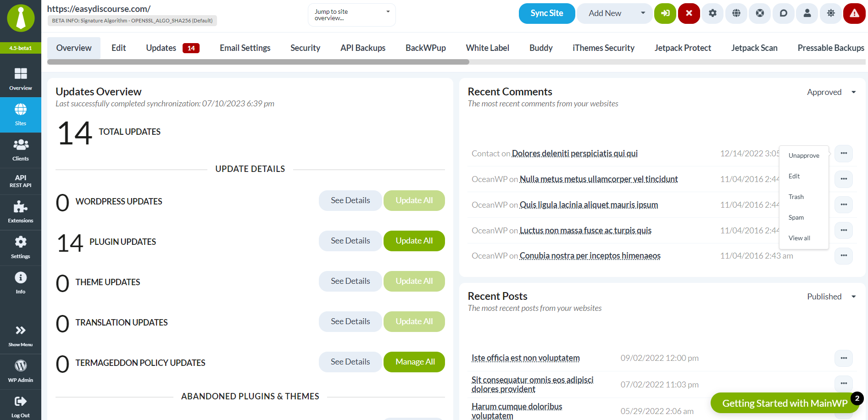
Task: Open the Email Settings tab
Action: [245, 48]
